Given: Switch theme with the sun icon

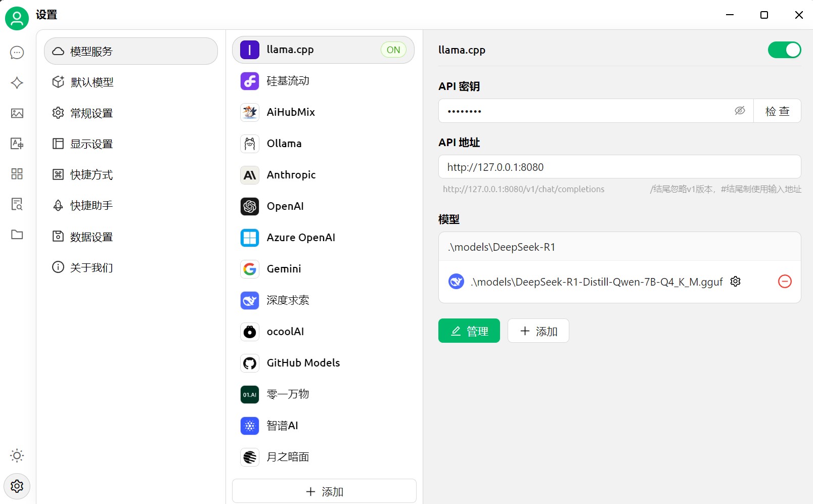Looking at the screenshot, I should (17, 456).
